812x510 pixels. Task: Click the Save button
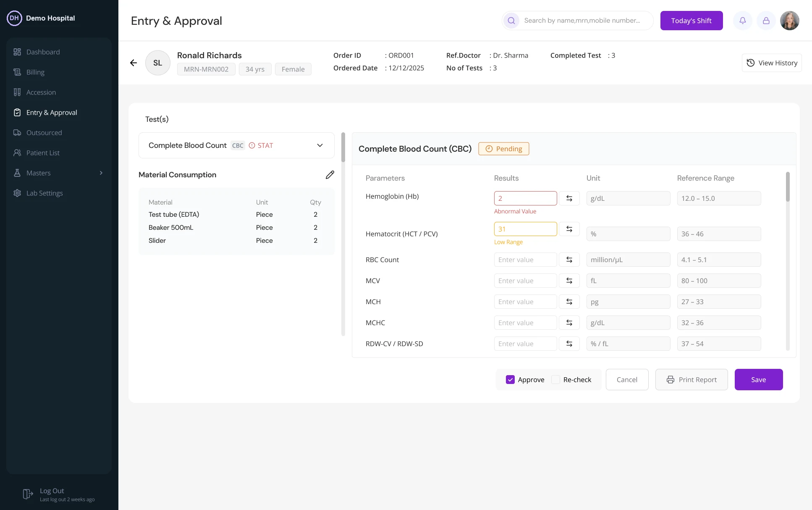(759, 380)
